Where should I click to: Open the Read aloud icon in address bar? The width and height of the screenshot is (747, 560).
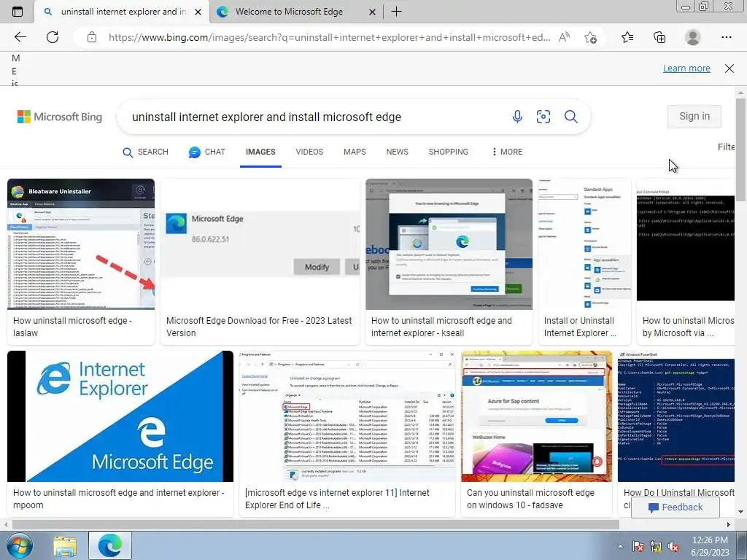(x=564, y=37)
